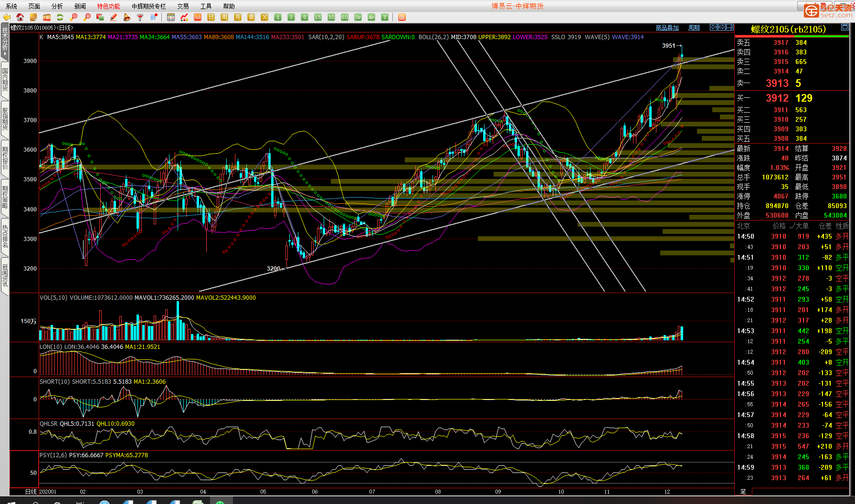
Task: Open the yellow notes icon
Action: click(33, 17)
